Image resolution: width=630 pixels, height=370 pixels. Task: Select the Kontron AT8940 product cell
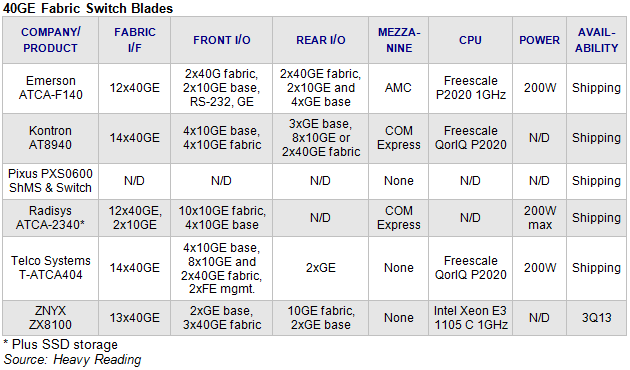50,138
